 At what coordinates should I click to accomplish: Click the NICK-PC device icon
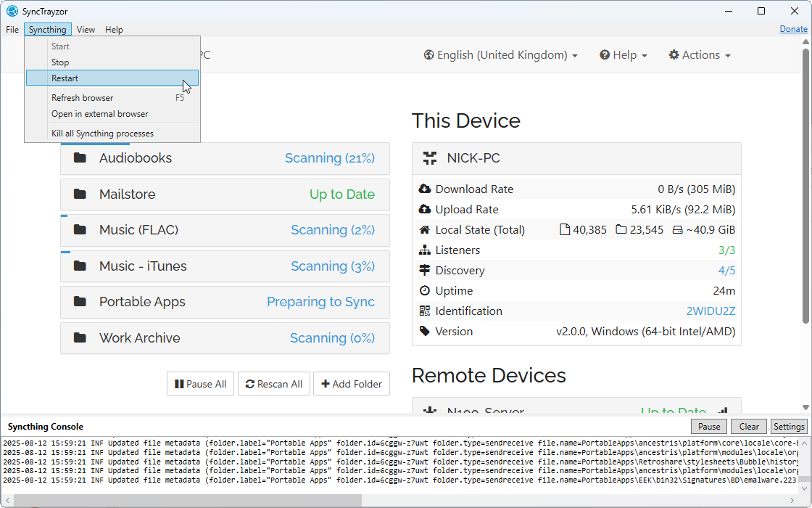(x=430, y=158)
